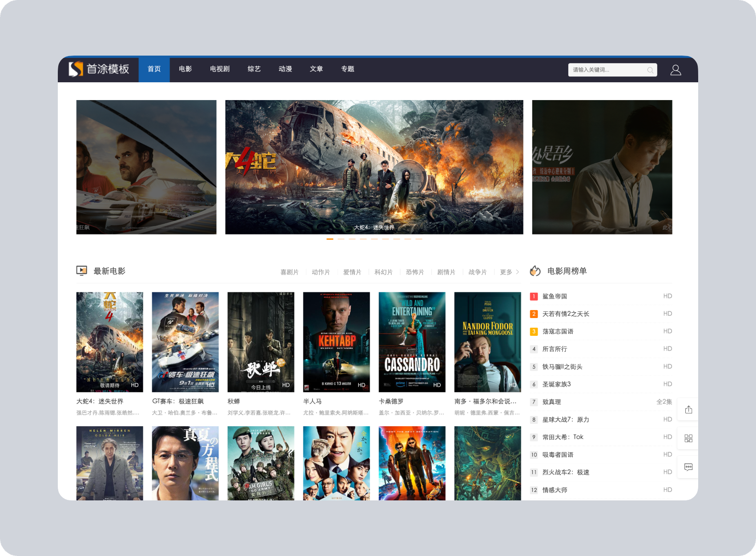Screen dimensions: 756x556
Task: Open the GT赛车：极速狂飙 poster
Action: (185, 342)
